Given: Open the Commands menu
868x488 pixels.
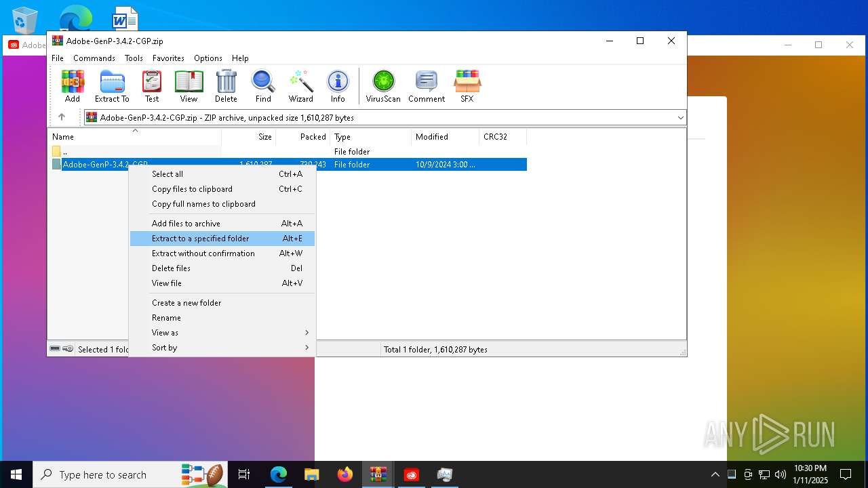Looking at the screenshot, I should point(94,58).
